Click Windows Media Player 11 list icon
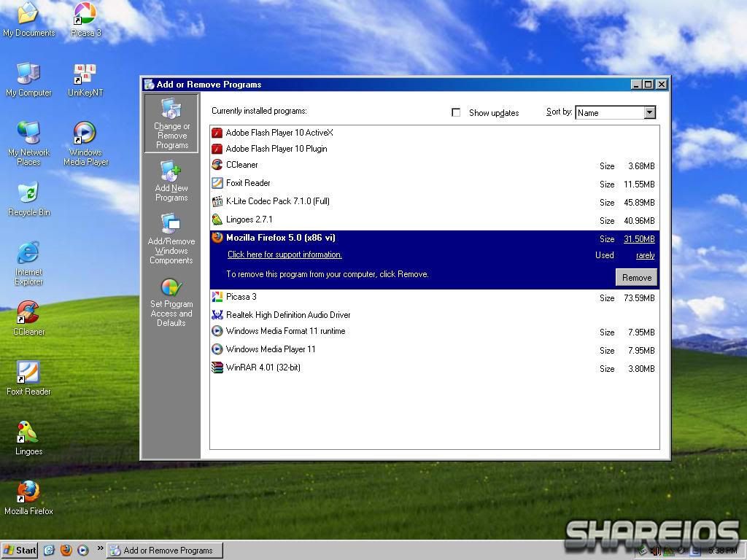The width and height of the screenshot is (747, 560). pyautogui.click(x=217, y=349)
